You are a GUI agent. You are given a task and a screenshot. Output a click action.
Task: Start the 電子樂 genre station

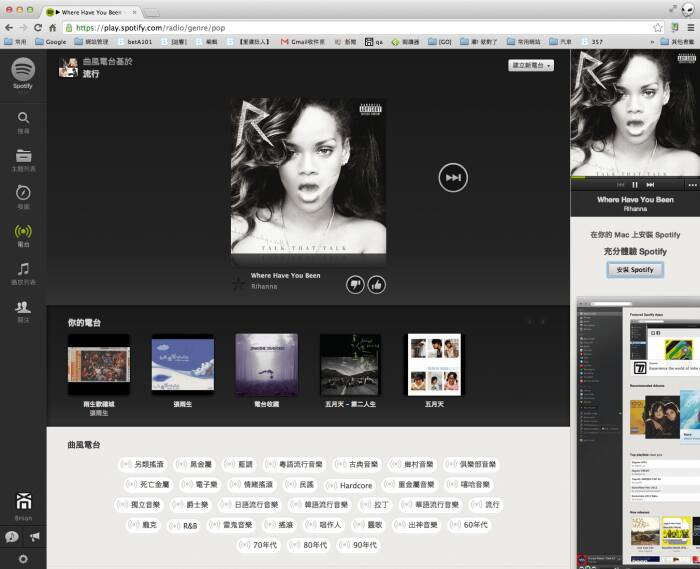click(200, 484)
